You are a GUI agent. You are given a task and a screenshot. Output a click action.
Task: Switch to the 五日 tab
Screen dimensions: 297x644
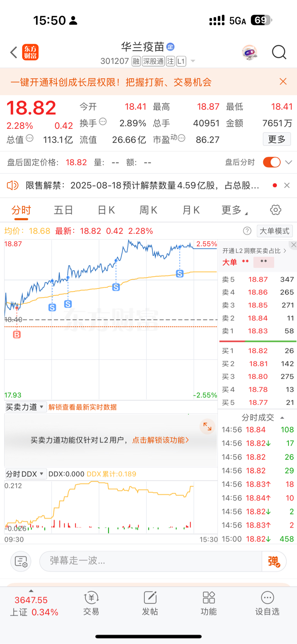[63, 210]
